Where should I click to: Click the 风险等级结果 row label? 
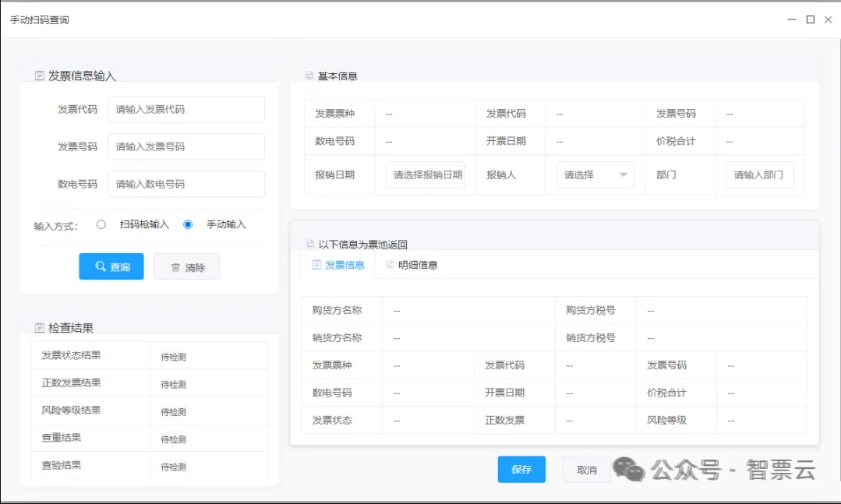(72, 410)
